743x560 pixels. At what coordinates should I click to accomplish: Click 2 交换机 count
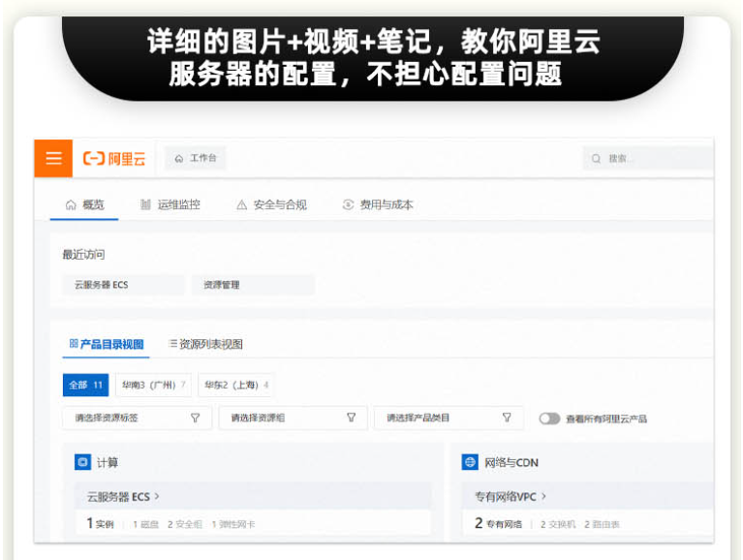558,524
